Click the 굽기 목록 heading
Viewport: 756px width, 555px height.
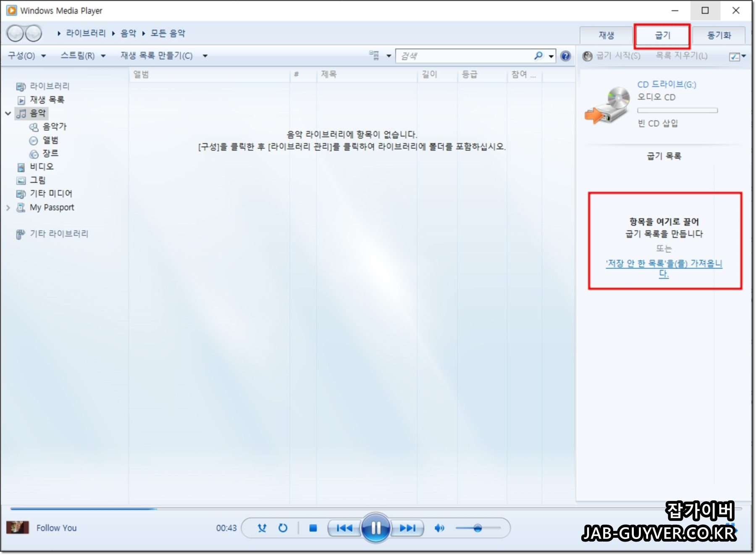click(664, 156)
